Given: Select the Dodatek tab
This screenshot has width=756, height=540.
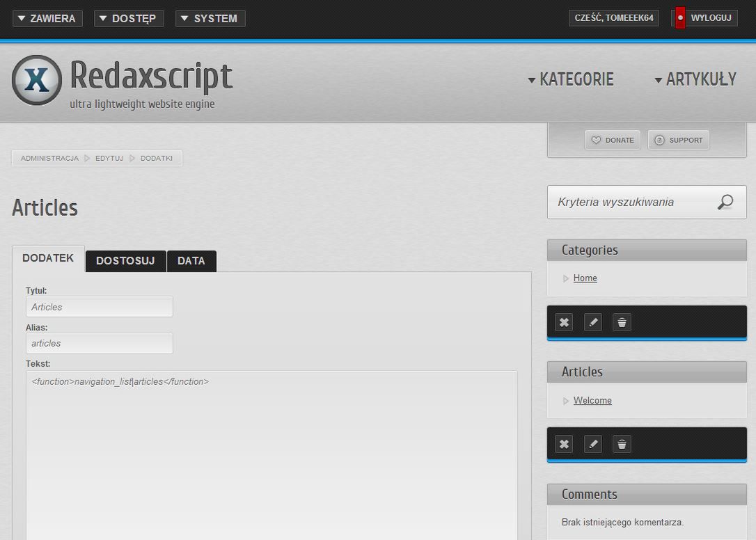Looking at the screenshot, I should click(48, 258).
